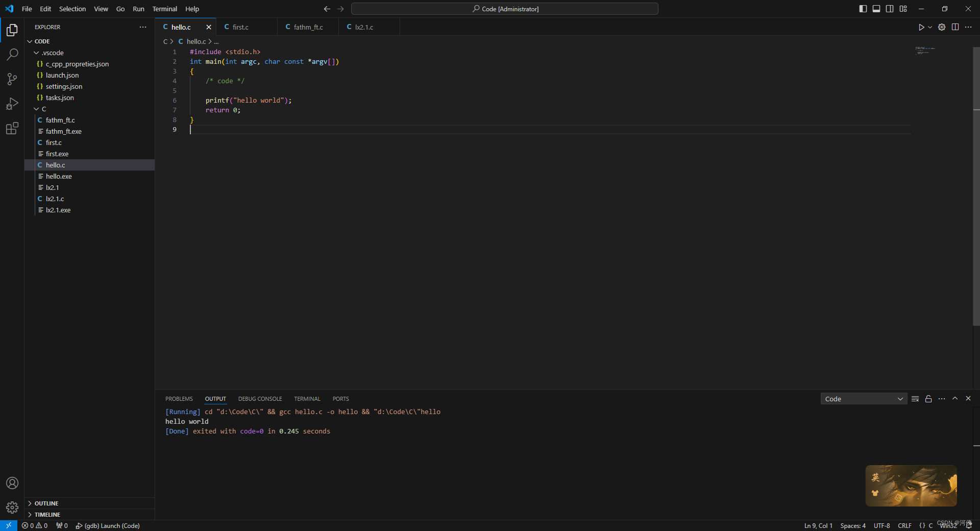The width and height of the screenshot is (980, 531).
Task: Expand the TIMELINE section
Action: pos(89,515)
